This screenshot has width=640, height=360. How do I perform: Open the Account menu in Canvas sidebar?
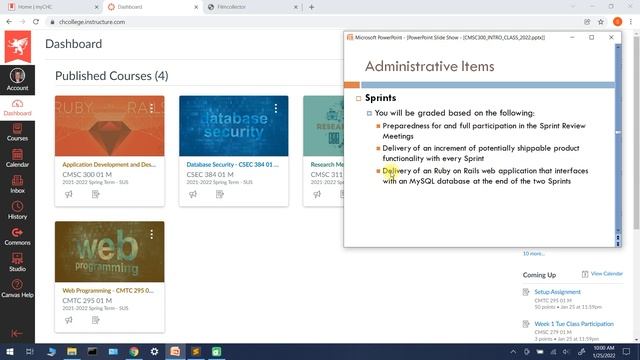(x=17, y=80)
